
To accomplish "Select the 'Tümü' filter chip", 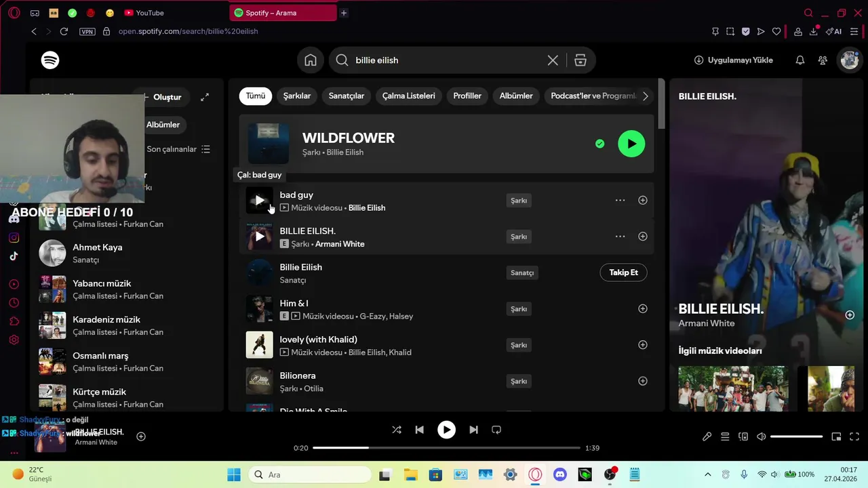I will point(256,96).
